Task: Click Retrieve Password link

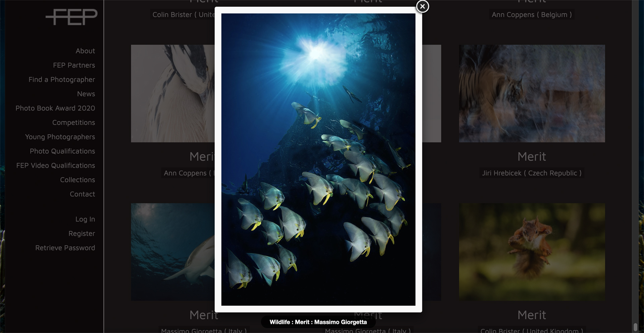Action: click(x=65, y=248)
